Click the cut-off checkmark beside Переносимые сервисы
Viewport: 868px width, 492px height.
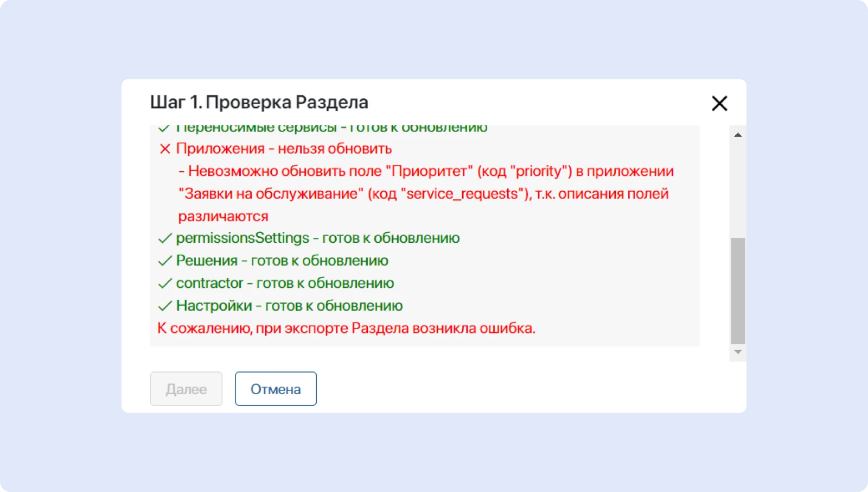pos(164,129)
